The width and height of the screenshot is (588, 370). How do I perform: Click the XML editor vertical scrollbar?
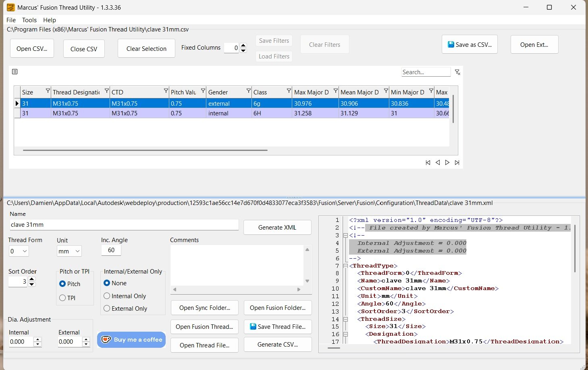pos(575,248)
